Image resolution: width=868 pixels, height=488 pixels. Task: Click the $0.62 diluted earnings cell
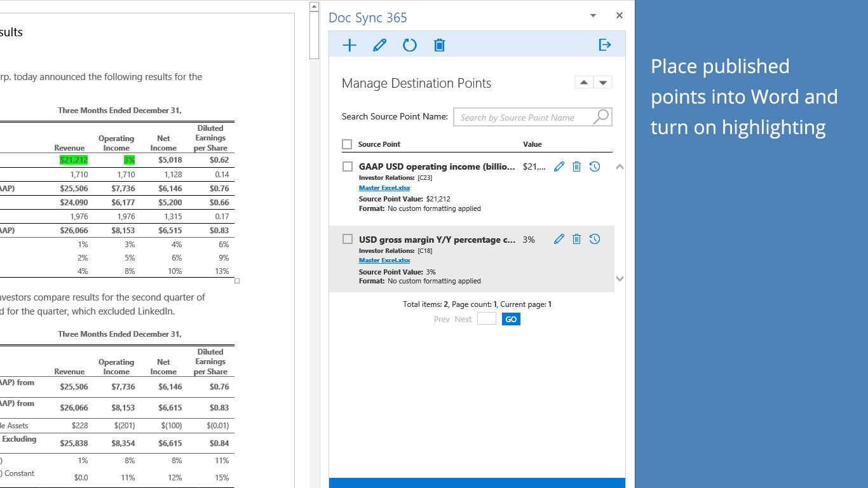point(219,160)
